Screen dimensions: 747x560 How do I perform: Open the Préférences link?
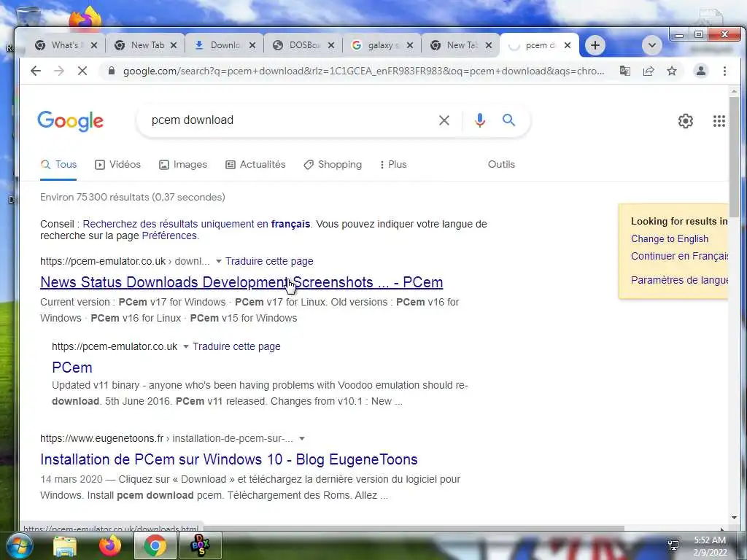[x=169, y=236]
